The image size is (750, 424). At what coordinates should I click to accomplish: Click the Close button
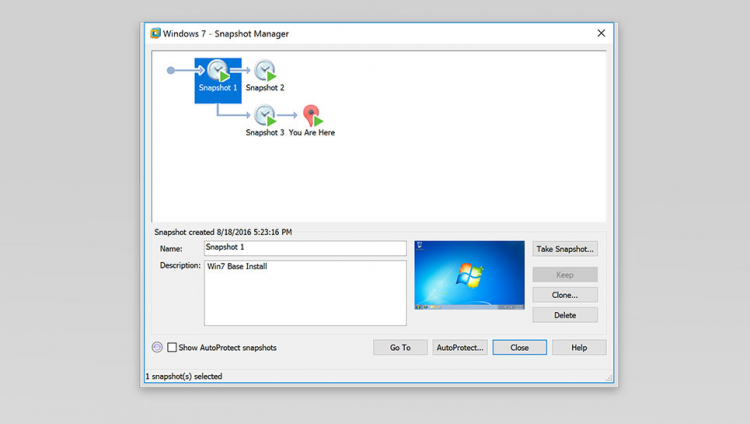pos(519,347)
